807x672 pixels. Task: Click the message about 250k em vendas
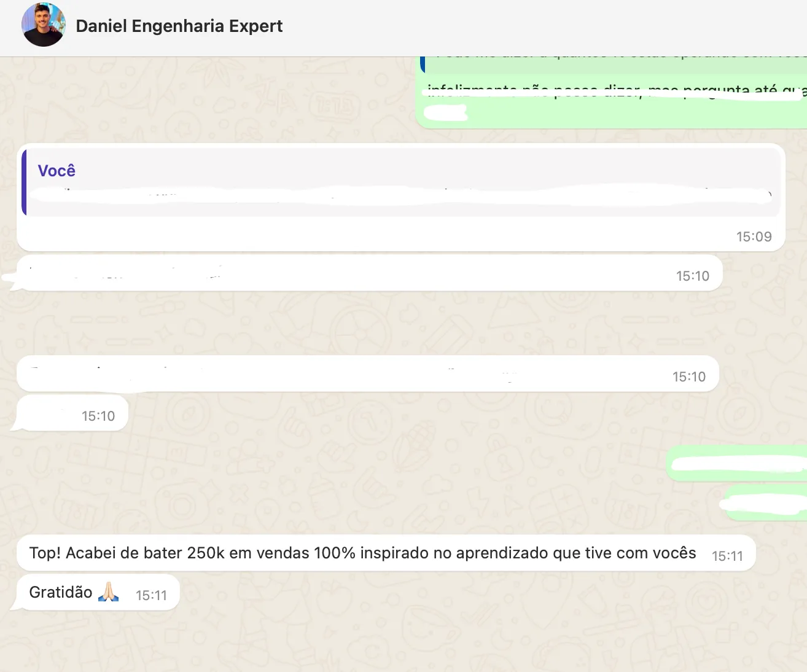(x=362, y=553)
